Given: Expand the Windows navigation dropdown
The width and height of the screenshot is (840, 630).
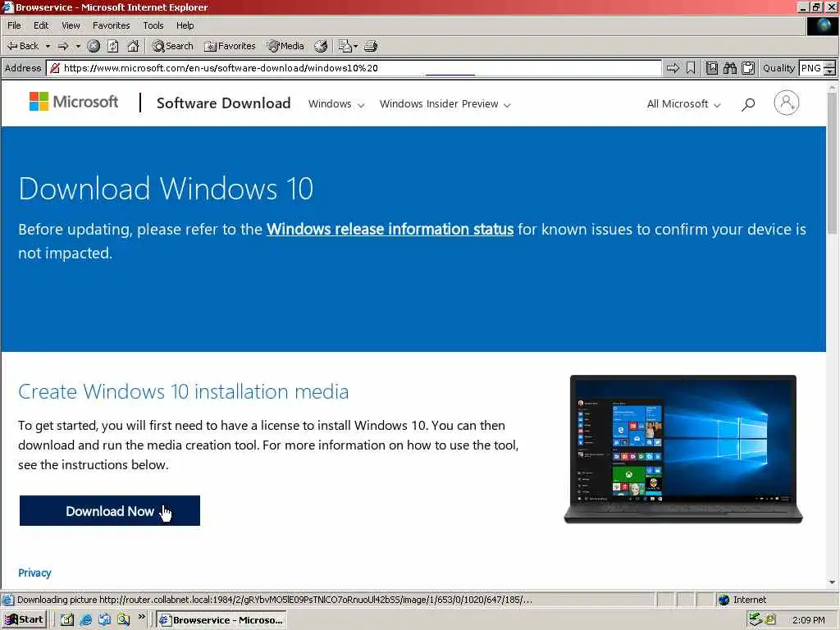Looking at the screenshot, I should pyautogui.click(x=336, y=104).
